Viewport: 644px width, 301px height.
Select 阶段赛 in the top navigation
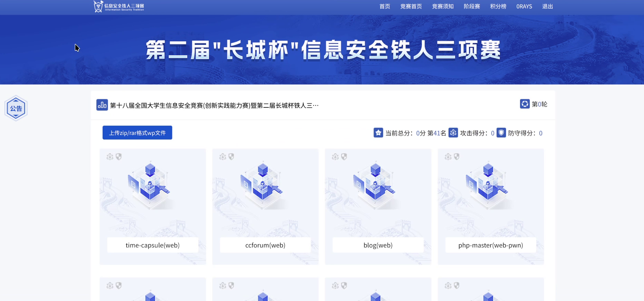[472, 7]
